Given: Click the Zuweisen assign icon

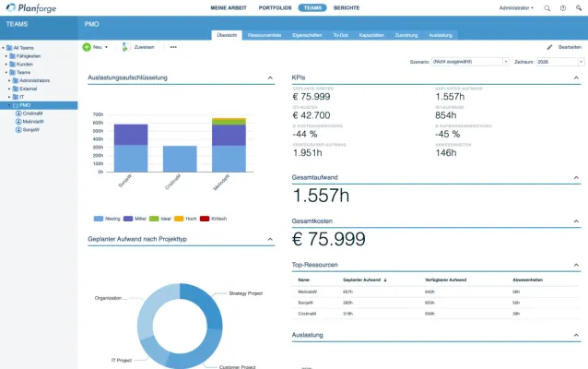Looking at the screenshot, I should 125,47.
